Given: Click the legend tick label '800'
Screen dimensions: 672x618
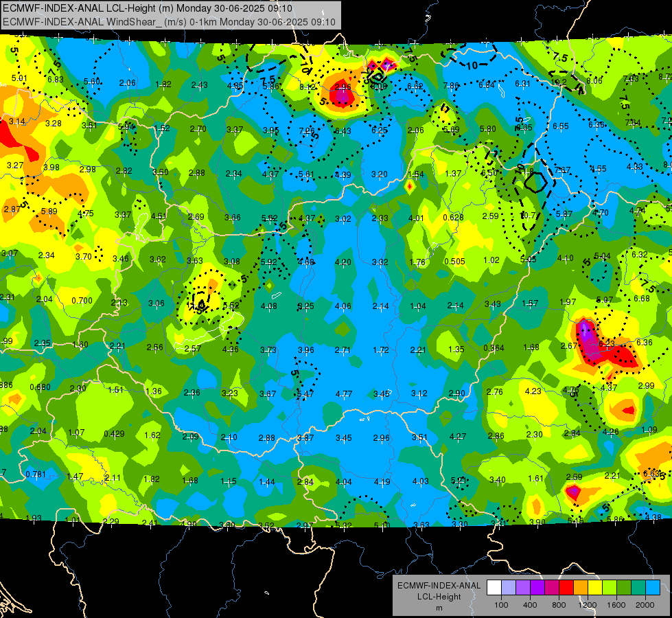Looking at the screenshot, I should click(559, 605).
